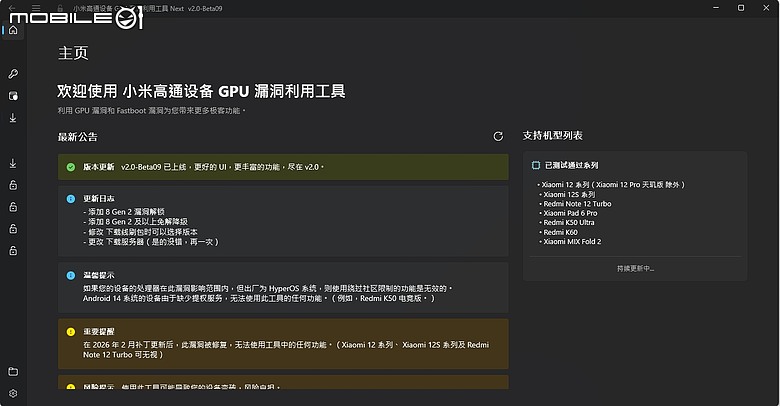780x406 pixels.
Task: Open the folder icon in the sidebar
Action: pos(13,372)
